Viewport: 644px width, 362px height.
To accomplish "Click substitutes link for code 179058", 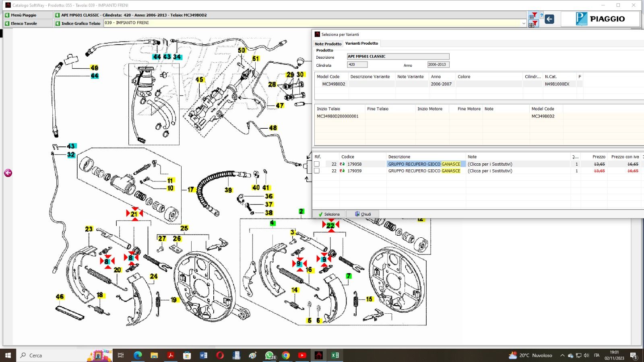I will (x=490, y=164).
